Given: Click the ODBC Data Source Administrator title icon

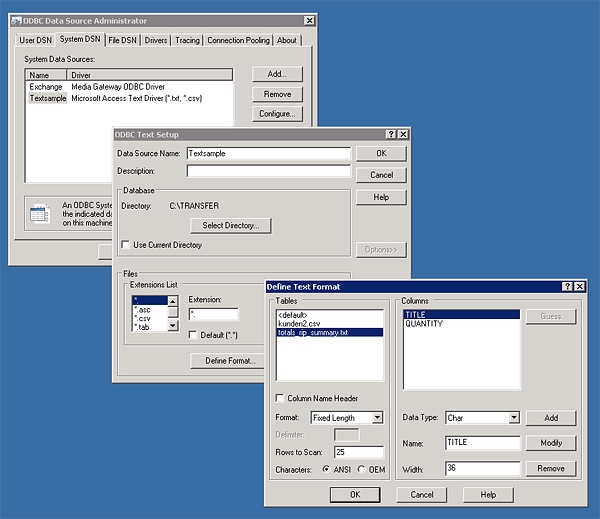Looking at the screenshot, I should click(18, 20).
